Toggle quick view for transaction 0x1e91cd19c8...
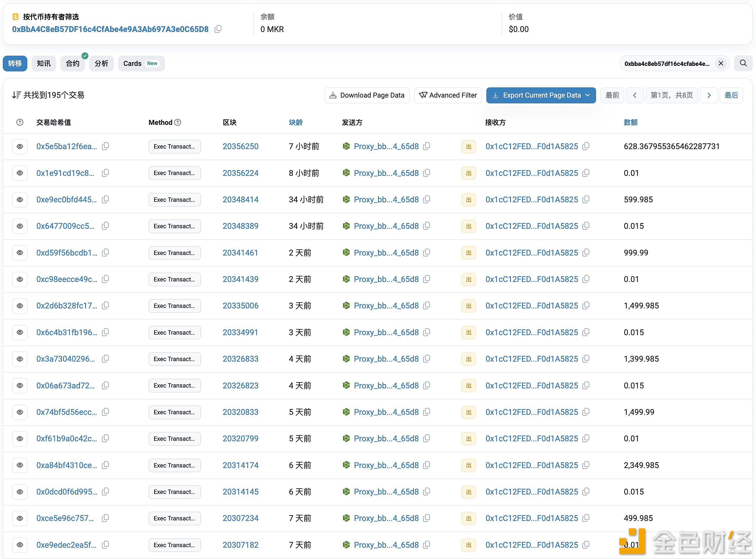This screenshot has width=756, height=559. tap(20, 173)
